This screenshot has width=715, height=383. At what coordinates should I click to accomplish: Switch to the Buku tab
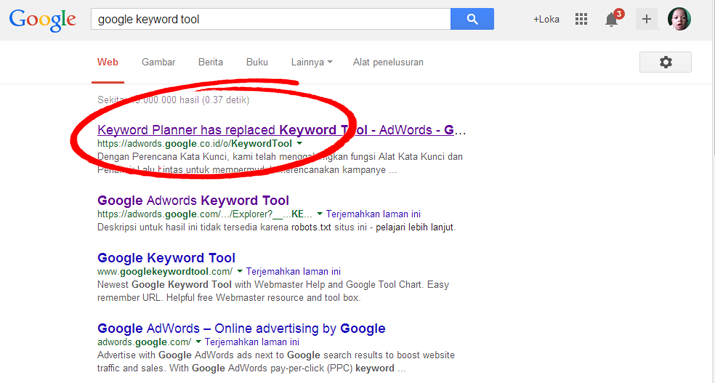257,62
